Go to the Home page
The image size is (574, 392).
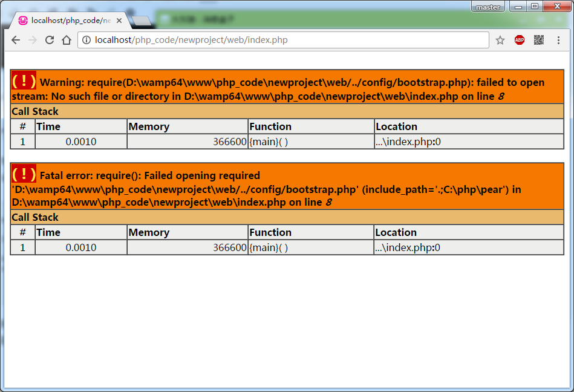tap(67, 41)
